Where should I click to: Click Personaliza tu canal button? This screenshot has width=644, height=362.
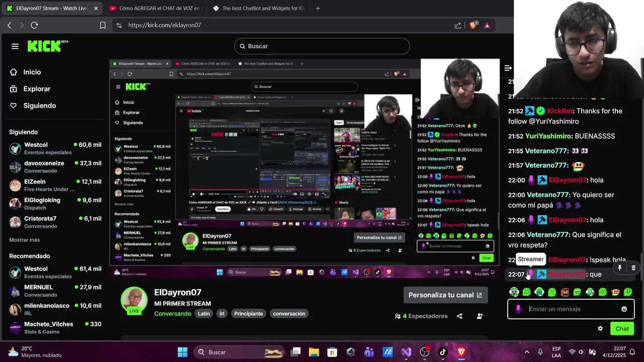click(x=445, y=295)
